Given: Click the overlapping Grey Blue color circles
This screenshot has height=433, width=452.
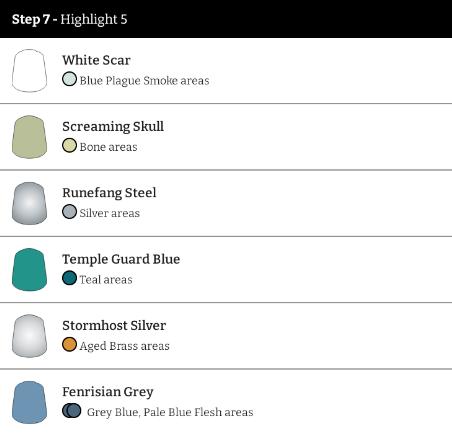Looking at the screenshot, I should click(x=72, y=410).
